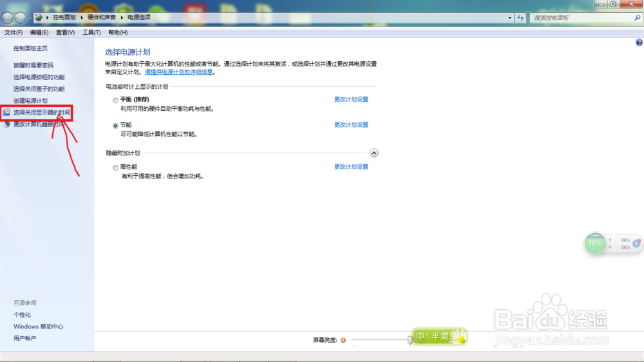Select the 平衡 (推荐) power plan

(x=115, y=100)
